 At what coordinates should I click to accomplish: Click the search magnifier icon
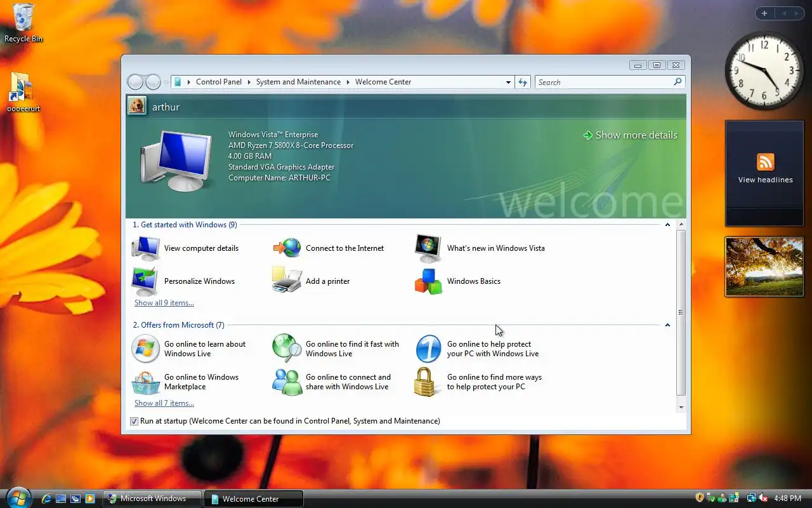[x=678, y=82]
